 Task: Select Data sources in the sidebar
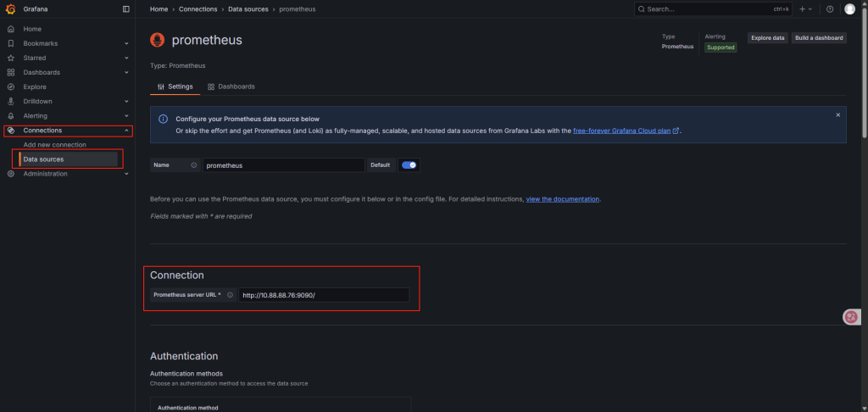click(43, 159)
